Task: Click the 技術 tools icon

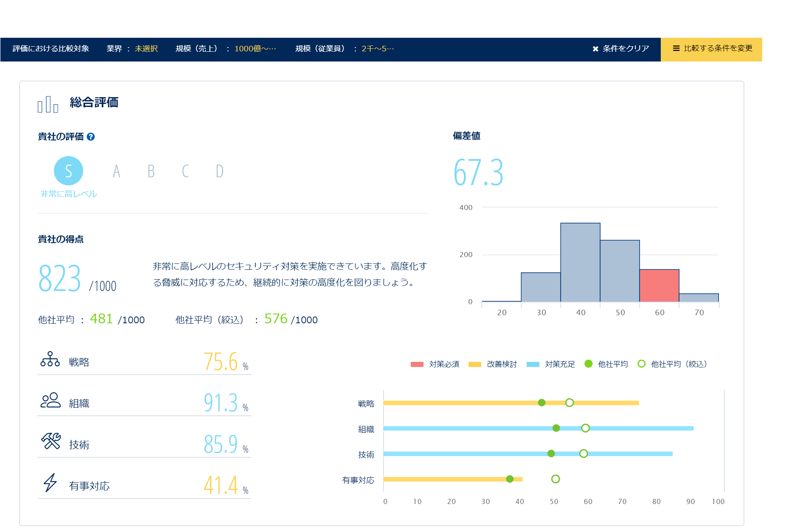Action: click(51, 441)
